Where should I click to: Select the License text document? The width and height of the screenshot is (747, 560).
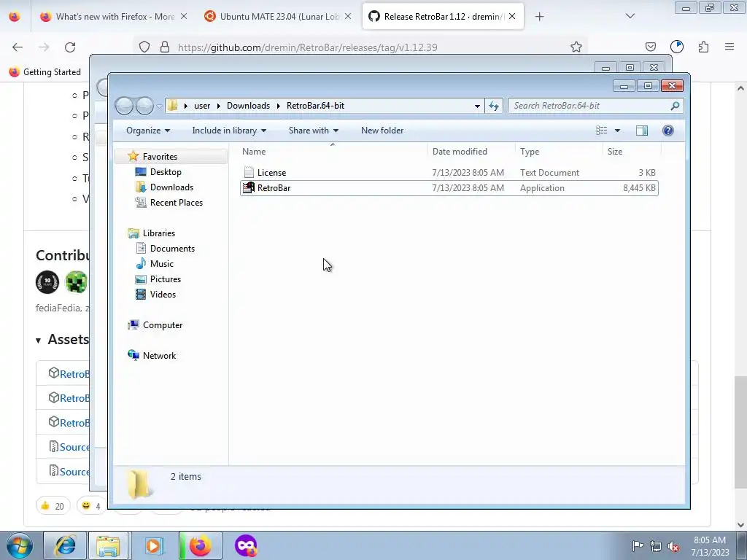click(x=449, y=173)
